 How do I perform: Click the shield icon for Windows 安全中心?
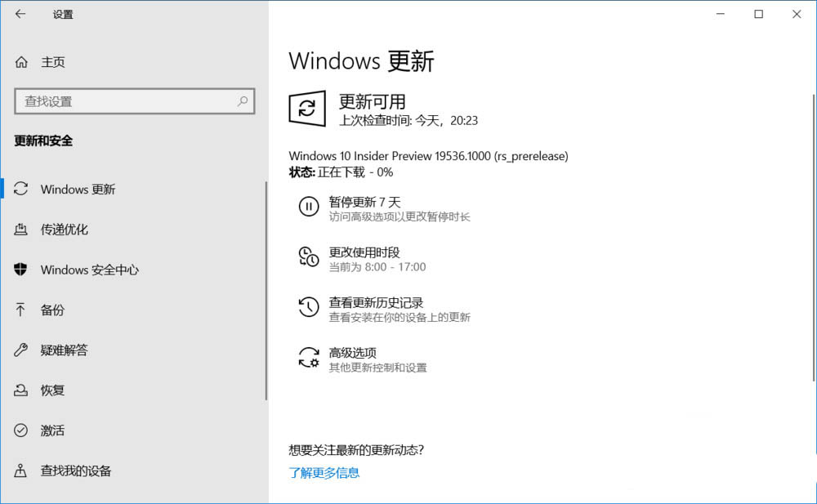point(20,270)
